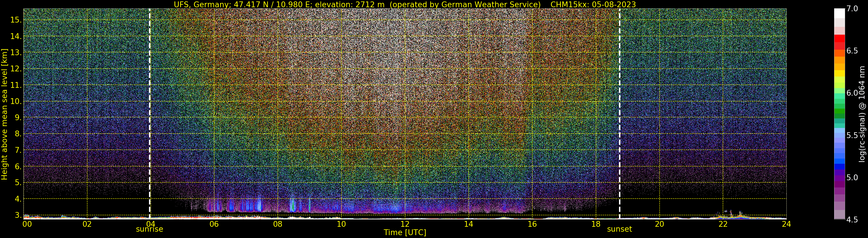Screen dimensions: 868x238
Task: Click time axis tick '12'
Action: tap(405, 224)
